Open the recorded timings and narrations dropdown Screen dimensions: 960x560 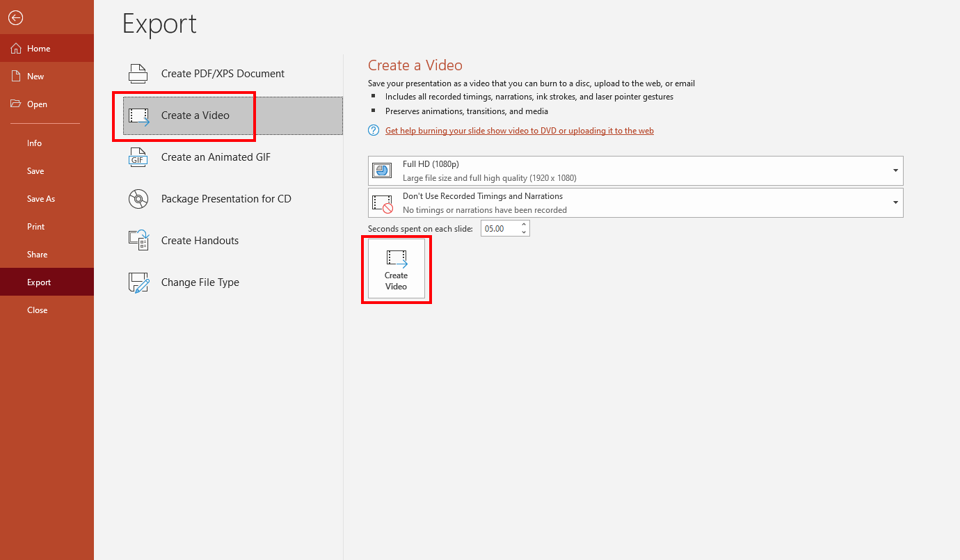tap(896, 202)
